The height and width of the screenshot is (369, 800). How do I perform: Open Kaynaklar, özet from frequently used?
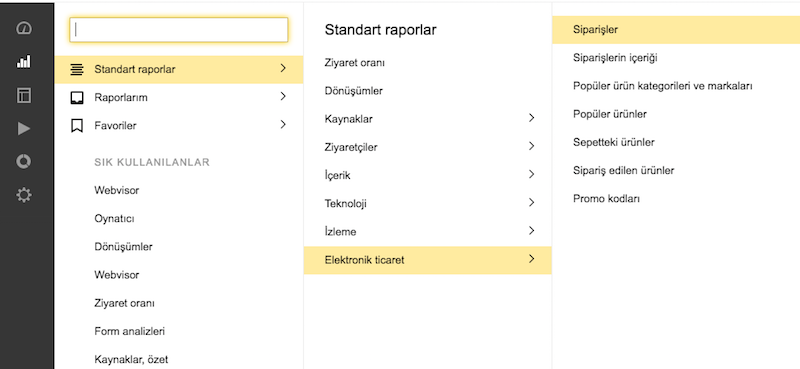click(131, 359)
